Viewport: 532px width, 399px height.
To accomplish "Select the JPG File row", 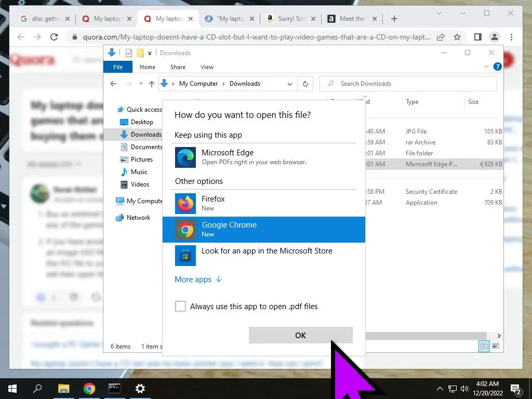I will pyautogui.click(x=434, y=131).
